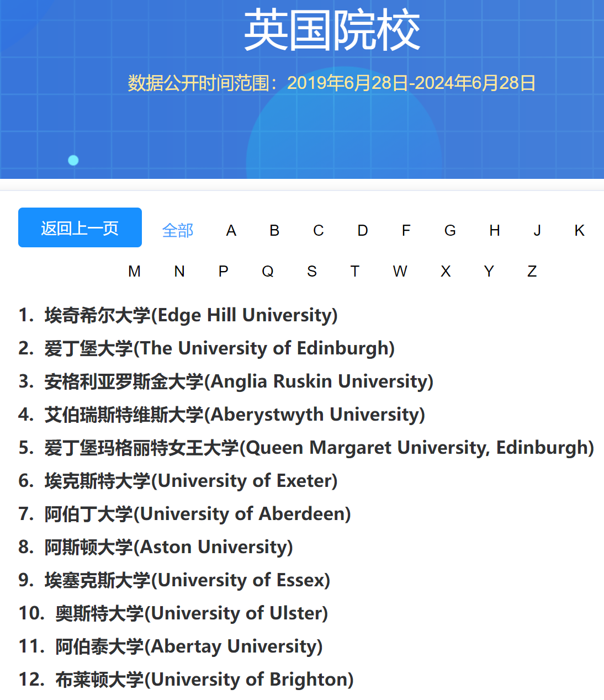Open 阿斯顿大学 (Aston University)
604x700 pixels.
click(168, 547)
